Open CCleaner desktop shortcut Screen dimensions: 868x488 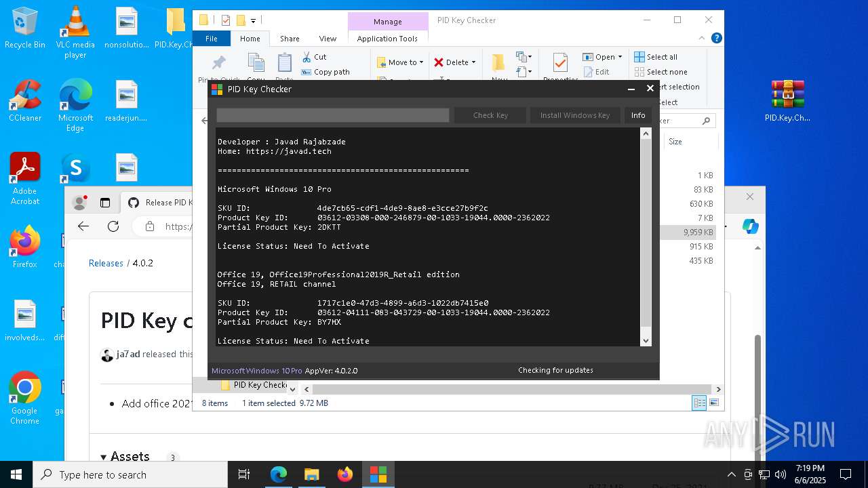(24, 101)
